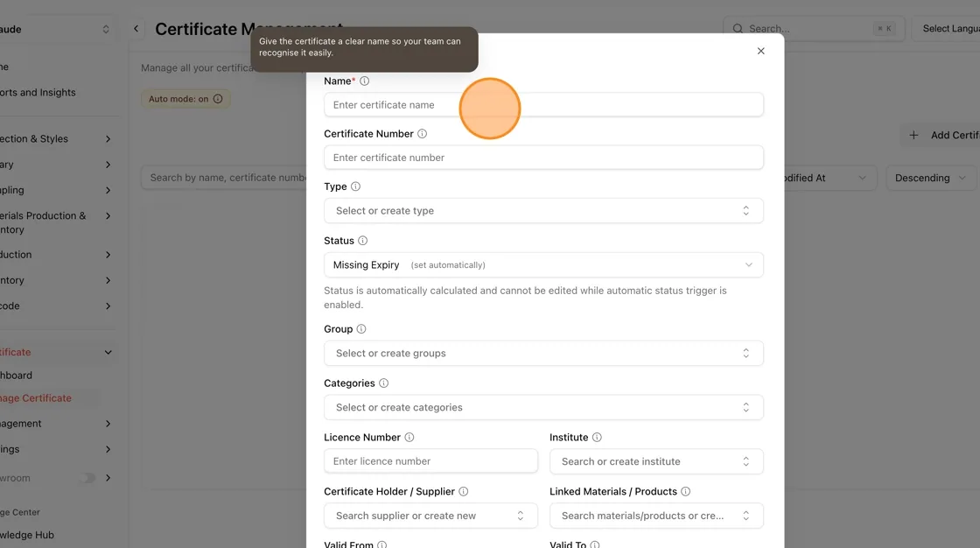
Task: Click the Add Certificate button
Action: coord(941,135)
